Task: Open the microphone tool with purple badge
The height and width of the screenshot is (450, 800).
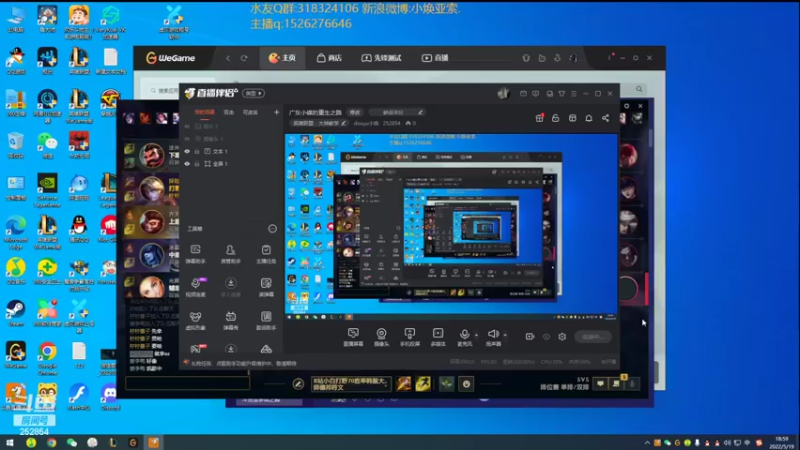Action: pyautogui.click(x=195, y=287)
